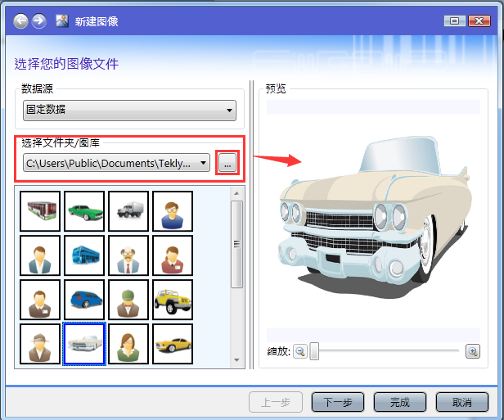The width and height of the screenshot is (504, 420).
Task: Select the man in grey suit thumbnail
Action: point(40,255)
